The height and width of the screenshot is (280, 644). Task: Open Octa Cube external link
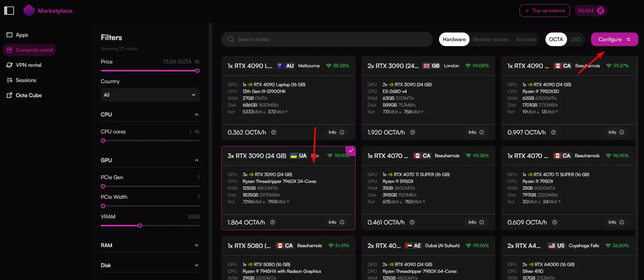[24, 95]
